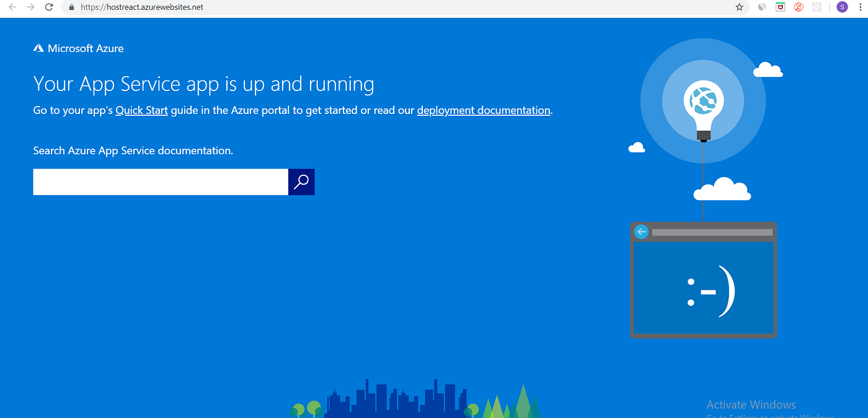Click the browser back arrow

[12, 7]
